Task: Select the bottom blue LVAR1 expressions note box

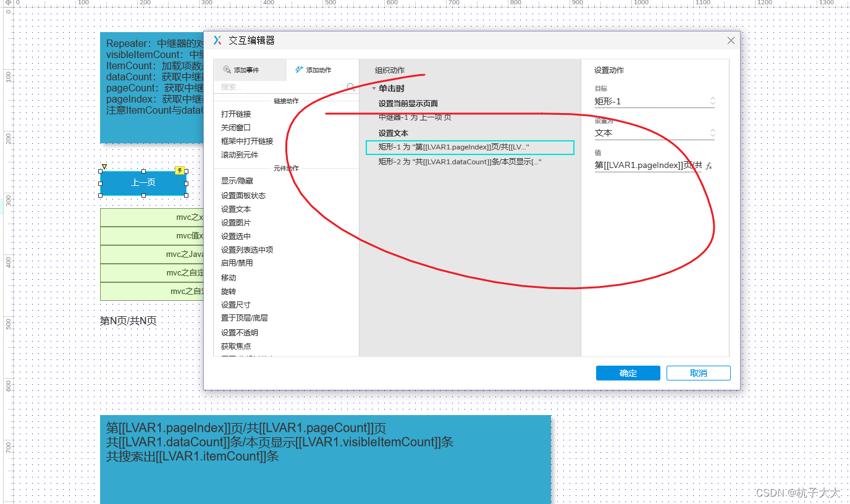Action: pos(326,460)
